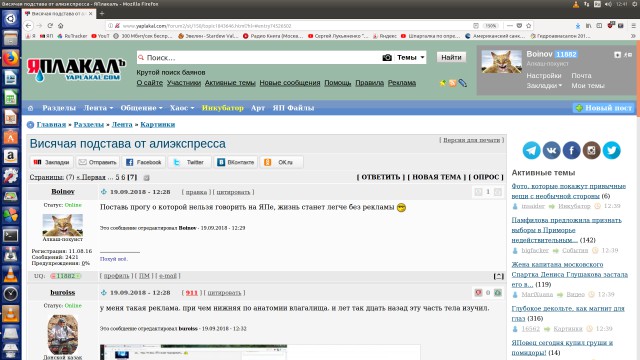Open Активные темы link in header
640x360 pixels.
[230, 83]
